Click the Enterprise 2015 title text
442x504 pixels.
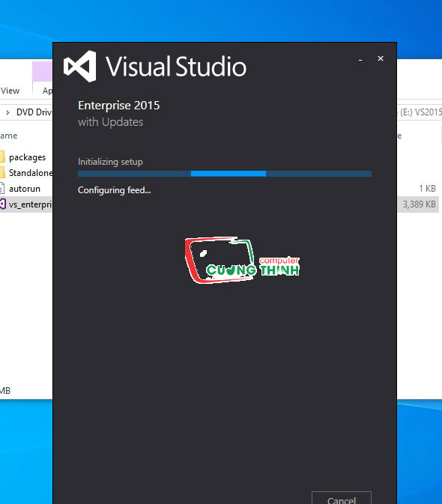[118, 106]
